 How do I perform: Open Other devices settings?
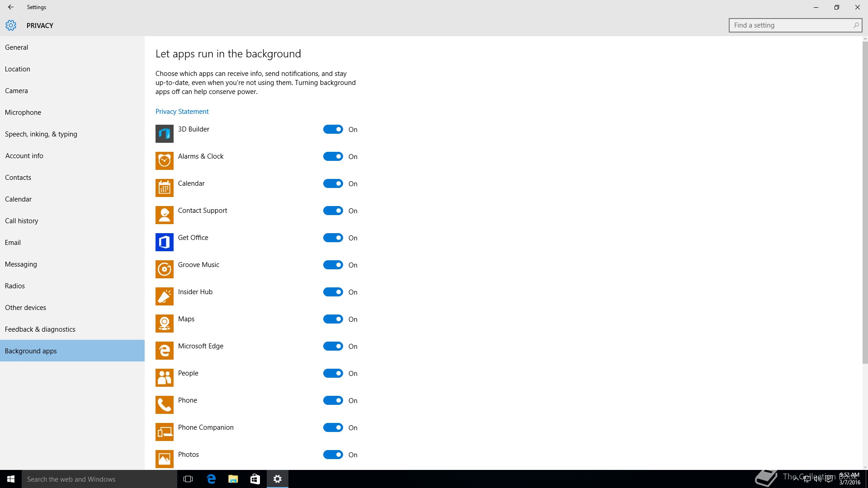(x=72, y=307)
